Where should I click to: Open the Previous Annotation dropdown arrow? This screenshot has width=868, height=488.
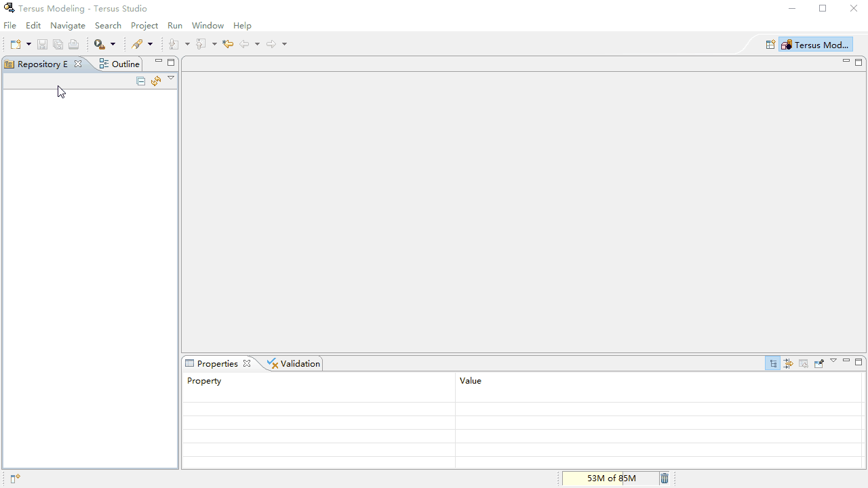click(x=214, y=44)
